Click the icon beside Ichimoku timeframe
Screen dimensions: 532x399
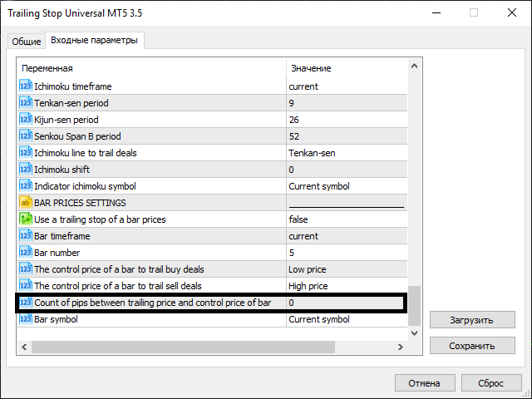coord(26,86)
